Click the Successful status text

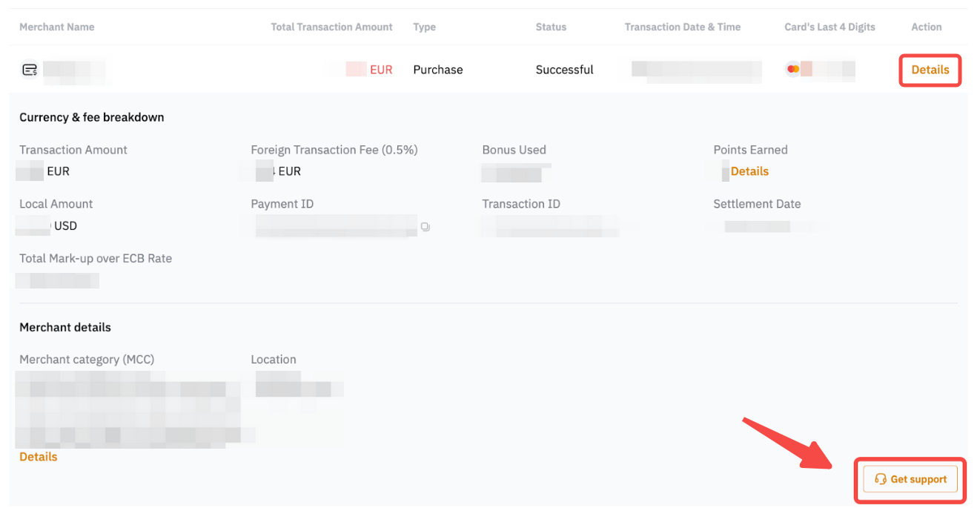(564, 70)
